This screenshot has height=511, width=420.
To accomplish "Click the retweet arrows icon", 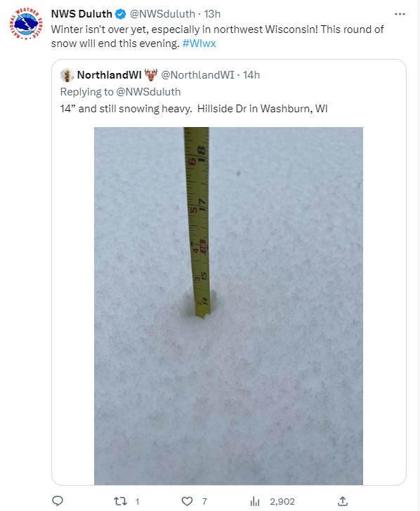I will pyautogui.click(x=120, y=501).
